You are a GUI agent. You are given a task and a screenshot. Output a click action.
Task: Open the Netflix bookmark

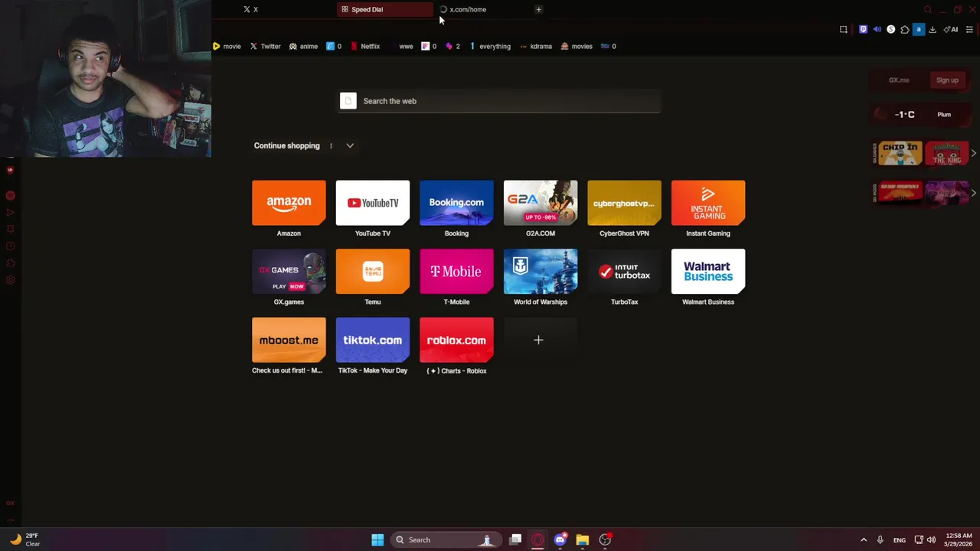point(365,46)
